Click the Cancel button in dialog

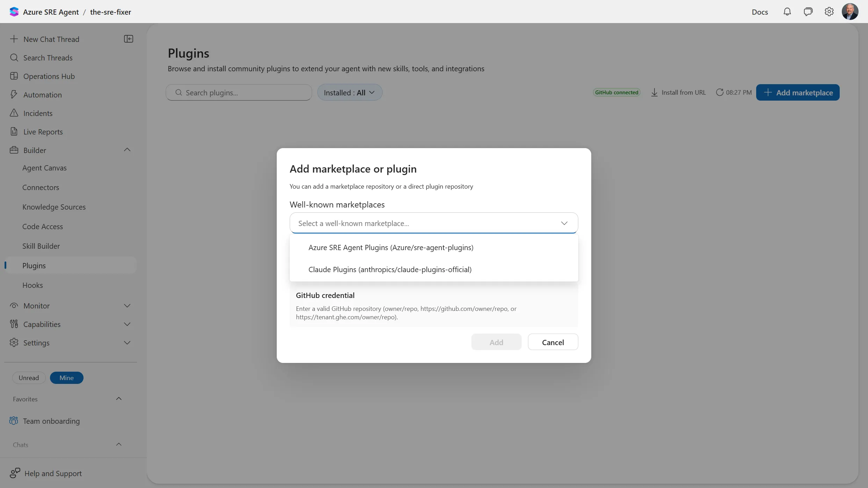click(x=553, y=342)
